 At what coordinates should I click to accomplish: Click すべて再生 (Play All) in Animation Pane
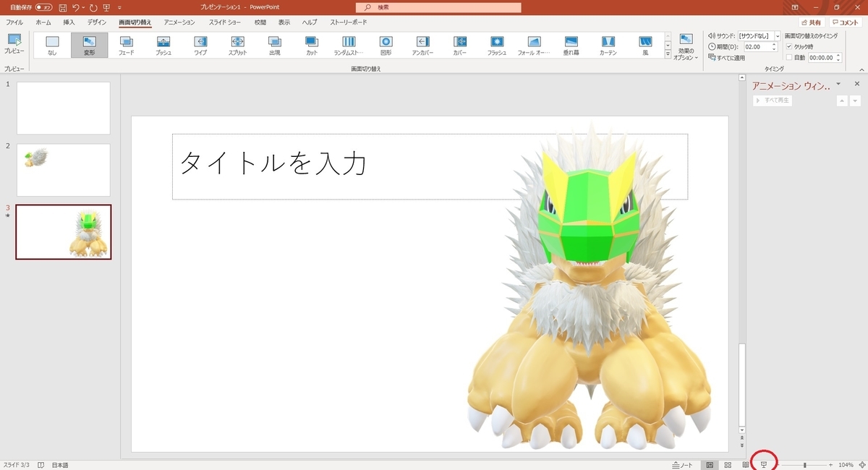(x=773, y=101)
